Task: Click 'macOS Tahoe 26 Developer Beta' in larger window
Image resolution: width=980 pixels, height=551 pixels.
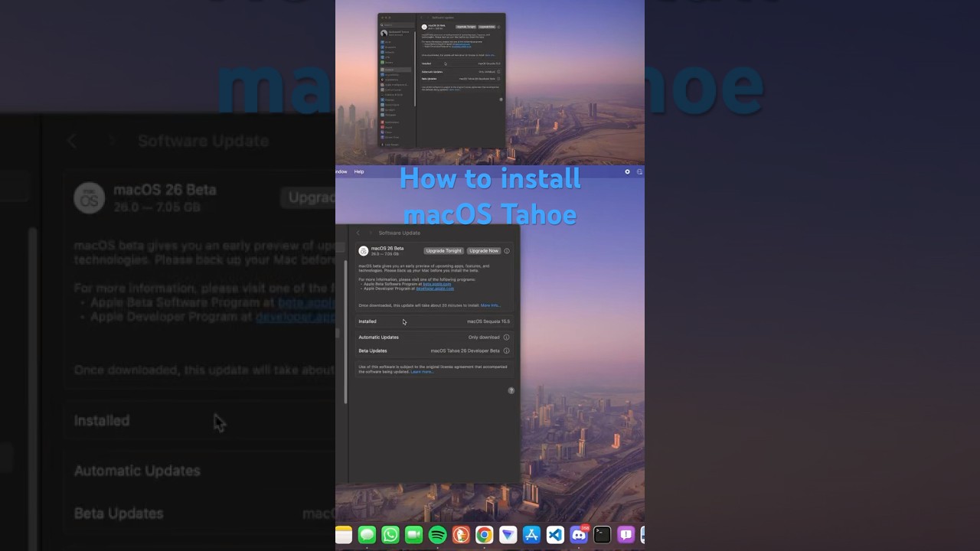Action: tap(465, 350)
